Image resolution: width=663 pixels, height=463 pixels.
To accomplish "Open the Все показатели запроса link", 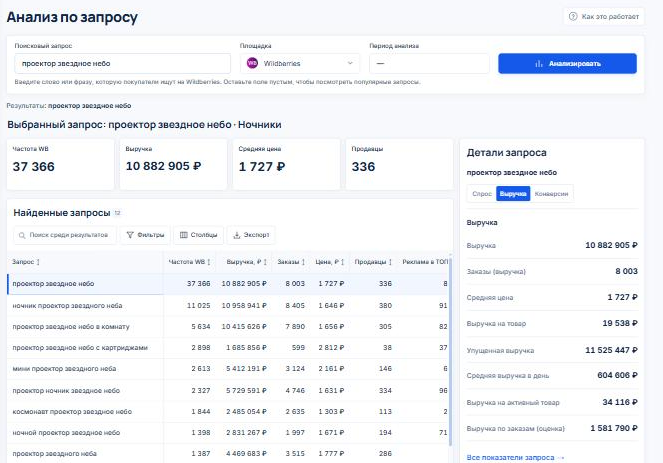I will [x=510, y=458].
